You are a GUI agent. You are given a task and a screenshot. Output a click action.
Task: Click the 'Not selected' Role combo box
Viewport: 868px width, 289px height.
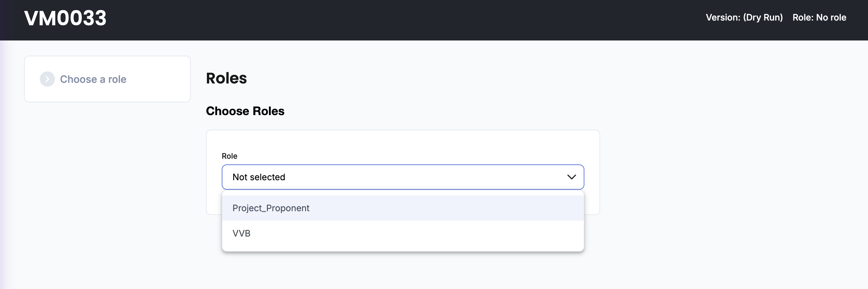pos(388,177)
